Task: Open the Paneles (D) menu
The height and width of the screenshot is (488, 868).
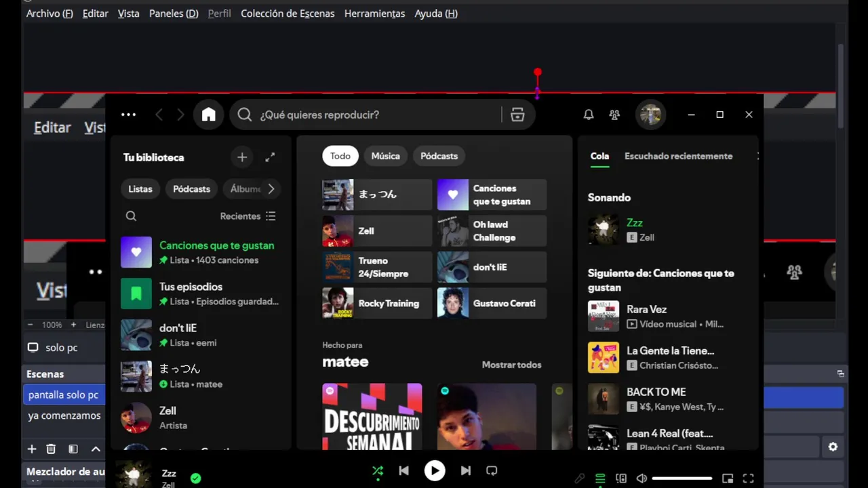Action: coord(174,14)
